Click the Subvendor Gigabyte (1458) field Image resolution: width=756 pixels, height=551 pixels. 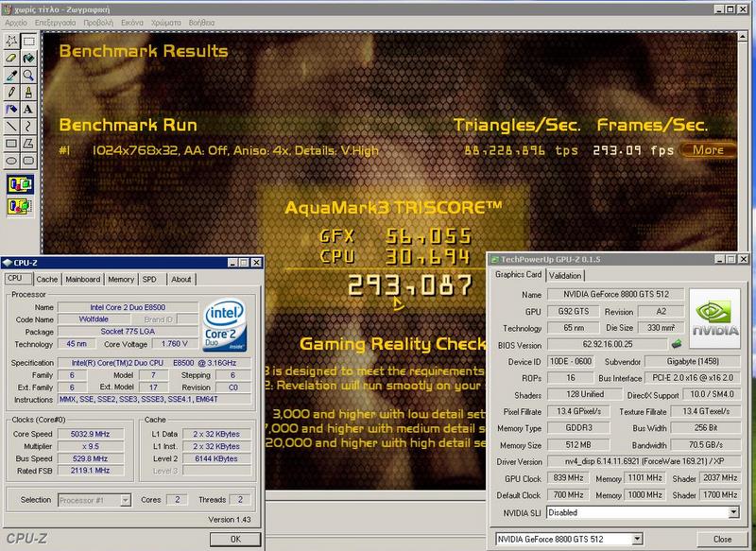coord(693,361)
